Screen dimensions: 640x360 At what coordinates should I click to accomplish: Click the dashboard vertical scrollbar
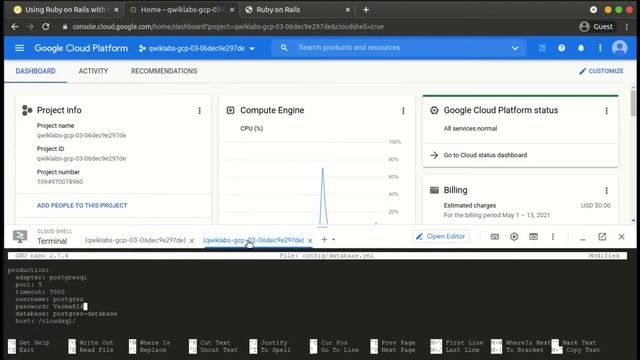(x=633, y=103)
